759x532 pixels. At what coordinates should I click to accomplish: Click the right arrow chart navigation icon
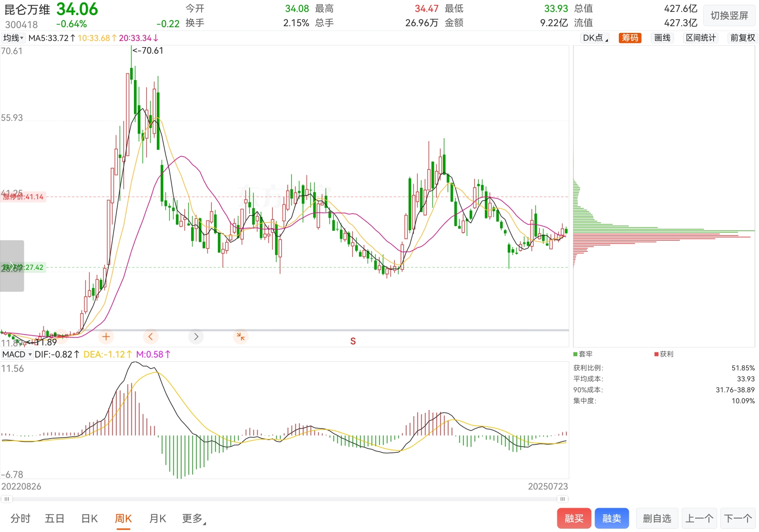196,337
